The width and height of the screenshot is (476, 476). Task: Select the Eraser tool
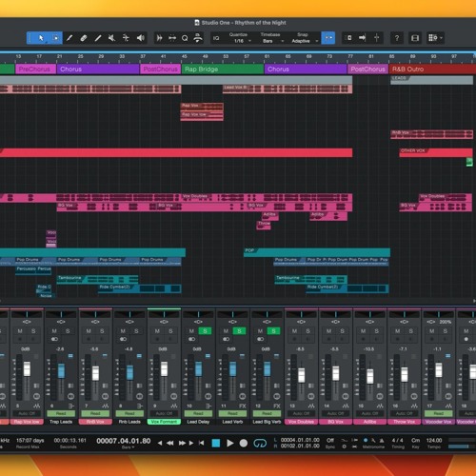[84, 38]
